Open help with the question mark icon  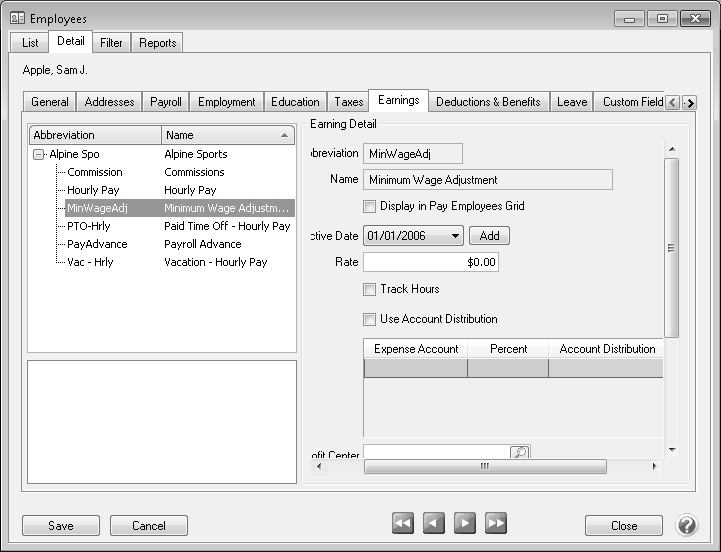687,525
